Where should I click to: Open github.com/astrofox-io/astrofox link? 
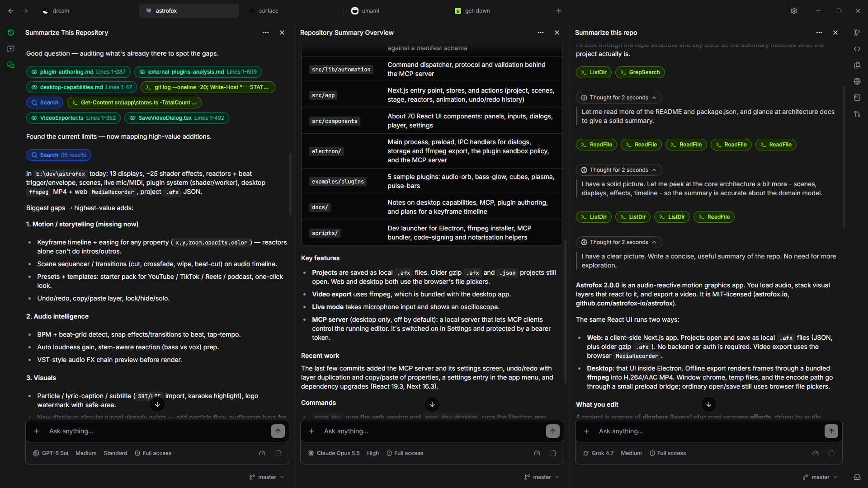tap(624, 303)
